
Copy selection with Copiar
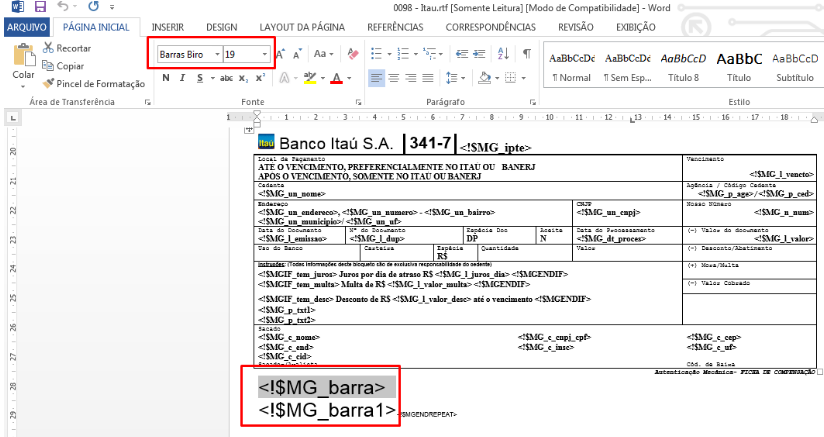click(x=63, y=66)
